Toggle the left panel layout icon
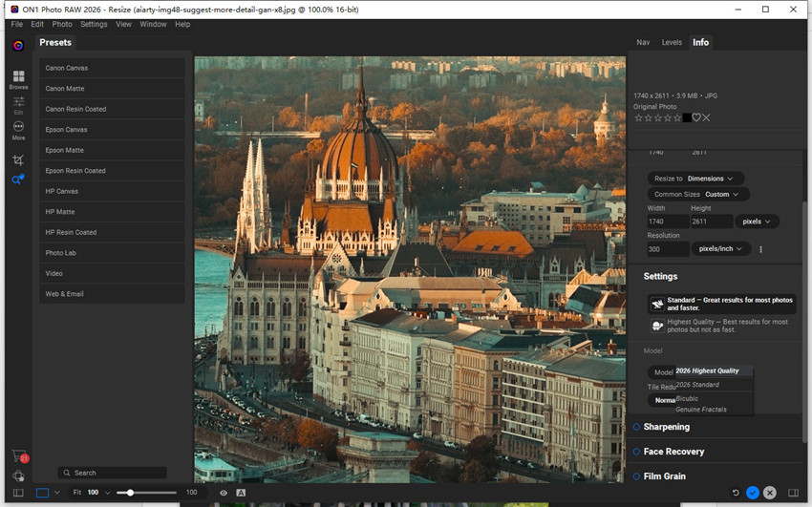The height and width of the screenshot is (507, 812). point(18,493)
